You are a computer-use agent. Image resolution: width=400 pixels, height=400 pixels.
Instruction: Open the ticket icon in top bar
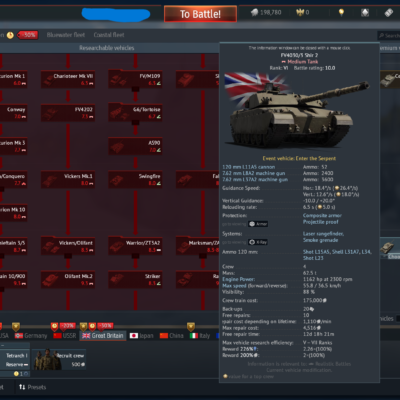pos(389,13)
